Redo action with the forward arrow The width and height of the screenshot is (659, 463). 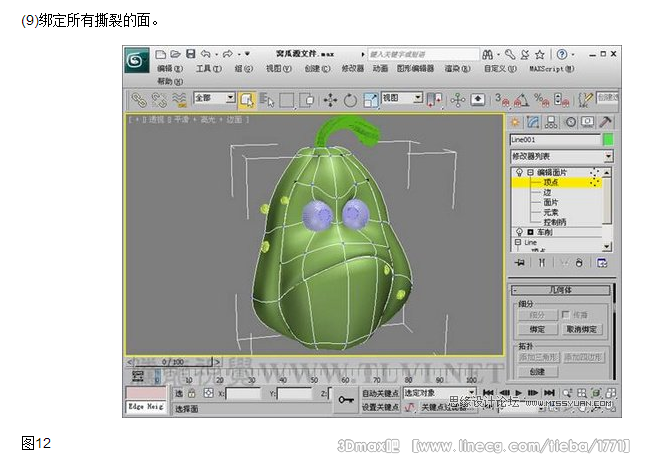(x=228, y=54)
